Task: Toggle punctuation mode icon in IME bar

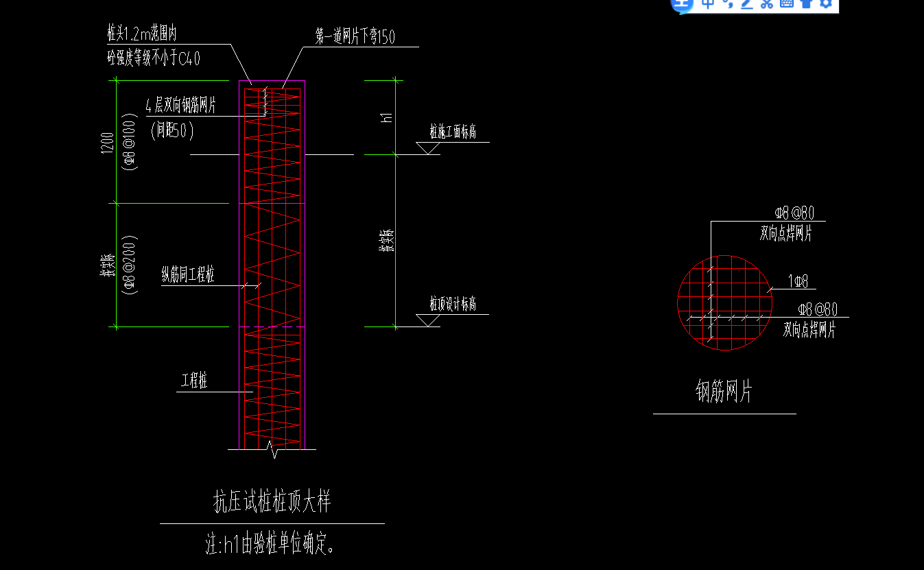Action: [728, 3]
